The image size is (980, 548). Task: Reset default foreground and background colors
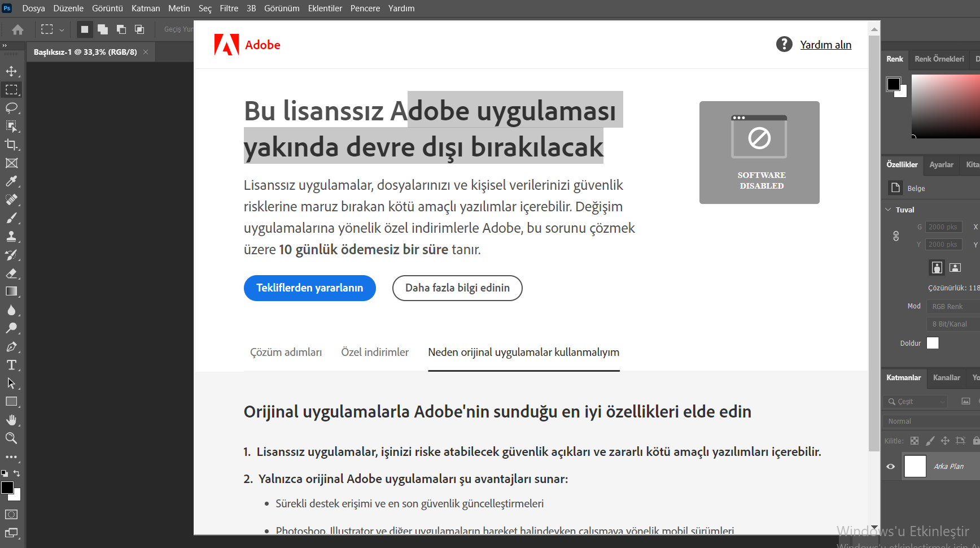(5, 473)
